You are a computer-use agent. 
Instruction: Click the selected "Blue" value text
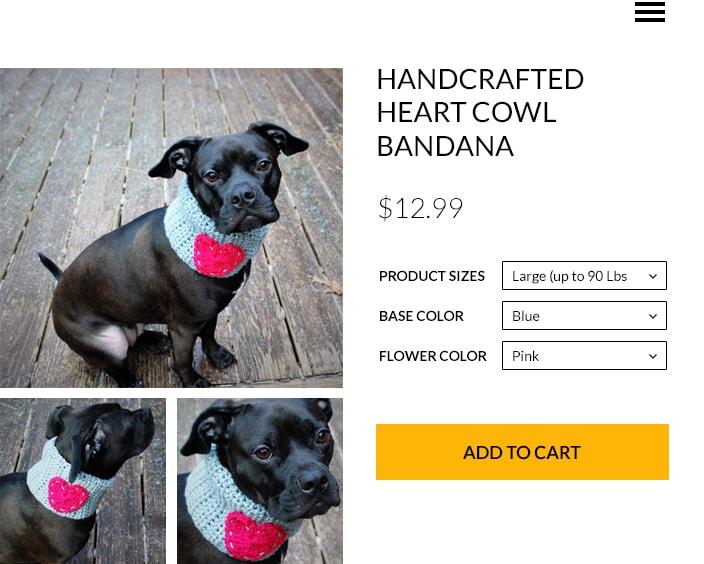point(526,316)
